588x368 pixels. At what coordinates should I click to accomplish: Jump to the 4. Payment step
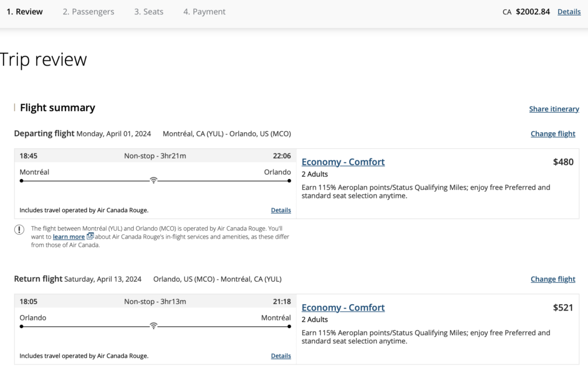click(204, 11)
